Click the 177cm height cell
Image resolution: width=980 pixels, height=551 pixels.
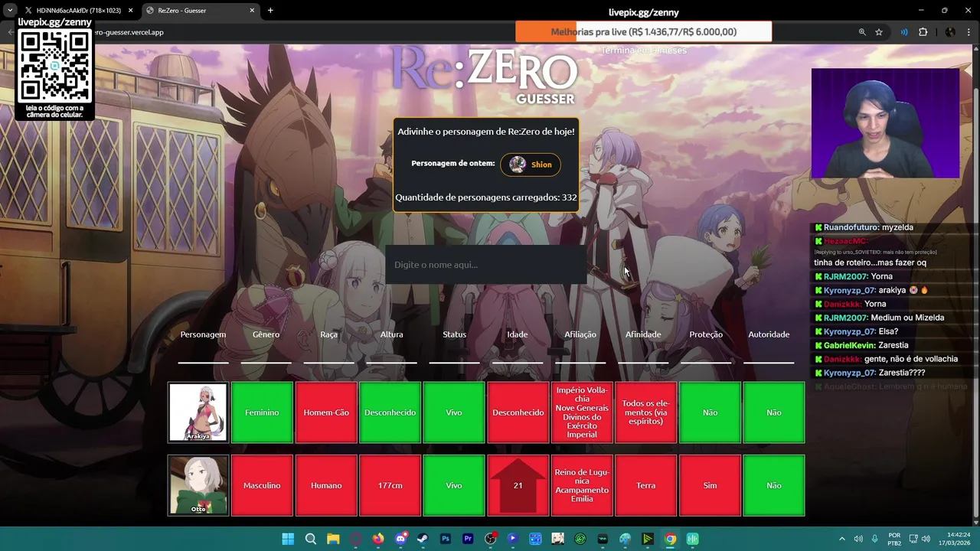pos(390,485)
